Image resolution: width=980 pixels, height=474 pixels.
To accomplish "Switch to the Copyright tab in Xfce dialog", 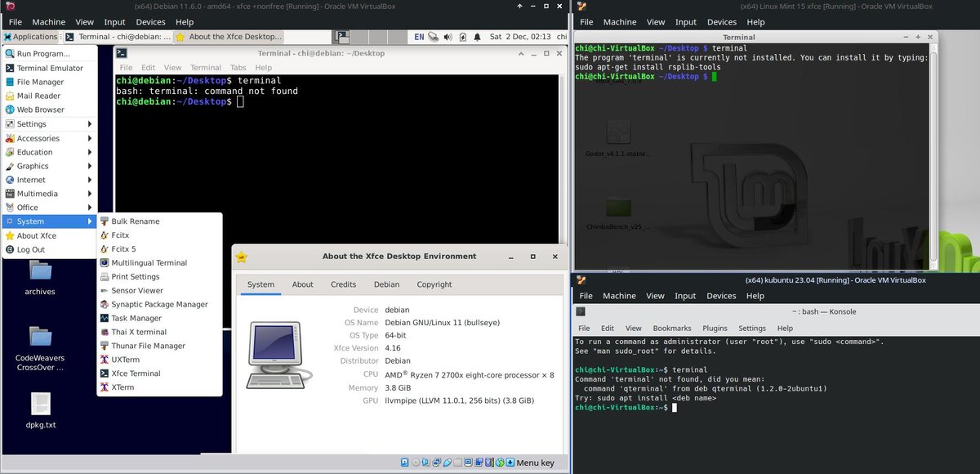I will tap(434, 284).
